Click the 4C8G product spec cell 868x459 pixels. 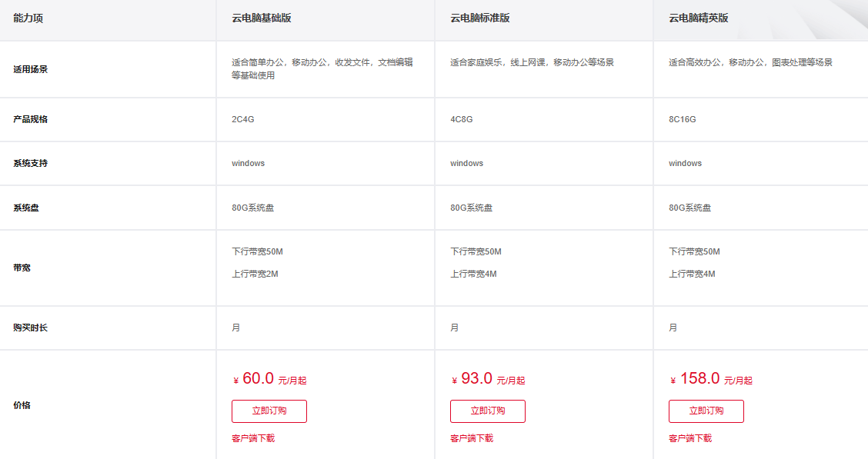pos(462,119)
